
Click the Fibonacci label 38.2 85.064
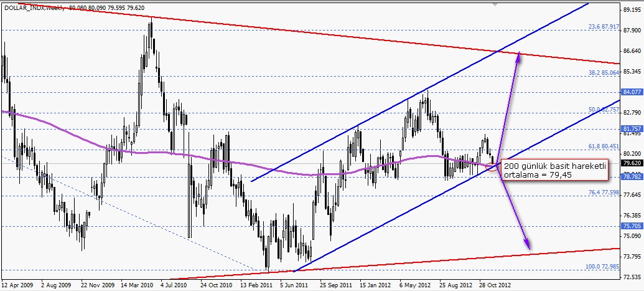tap(604, 72)
